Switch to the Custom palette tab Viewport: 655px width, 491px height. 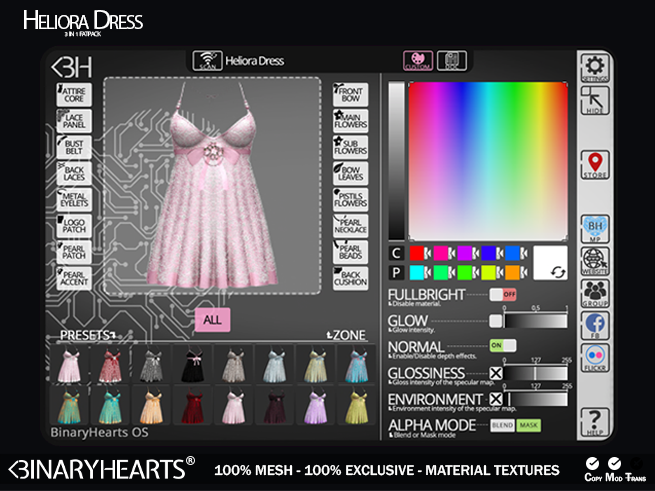point(418,61)
